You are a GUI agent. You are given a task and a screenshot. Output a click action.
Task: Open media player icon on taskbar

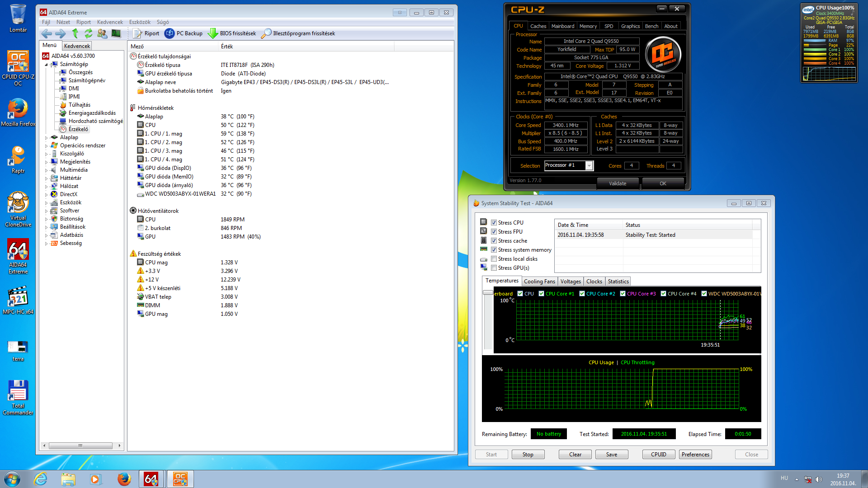coord(95,479)
